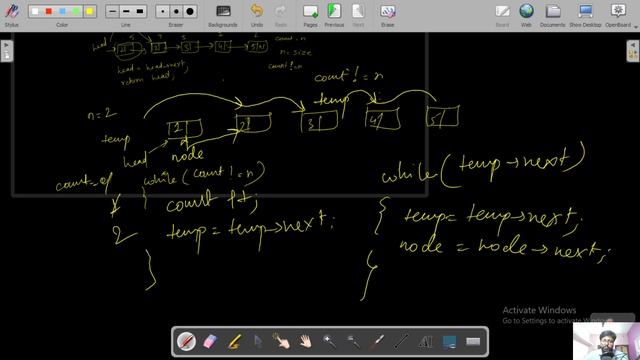Pick the yellow pen color
The height and width of the screenshot is (360, 640).
89,11
